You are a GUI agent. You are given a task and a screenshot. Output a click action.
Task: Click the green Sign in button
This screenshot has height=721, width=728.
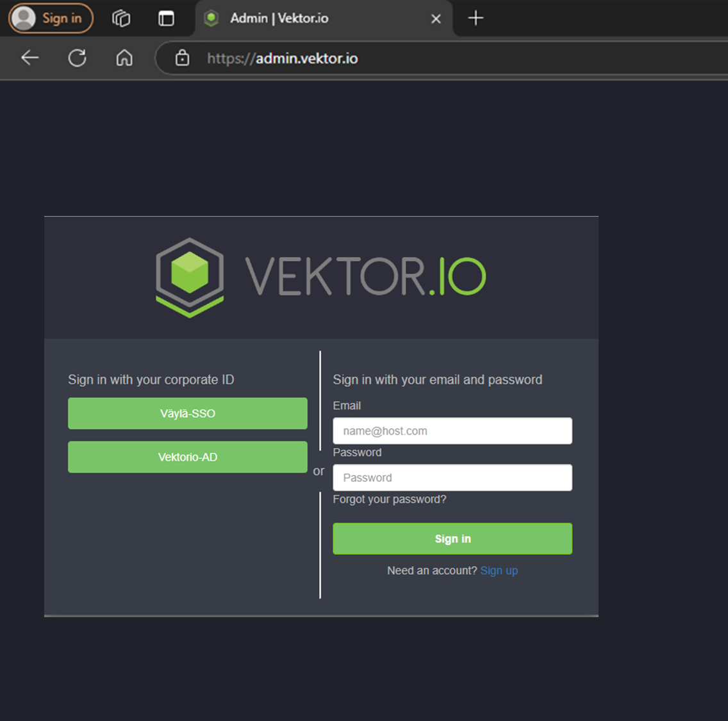point(452,538)
